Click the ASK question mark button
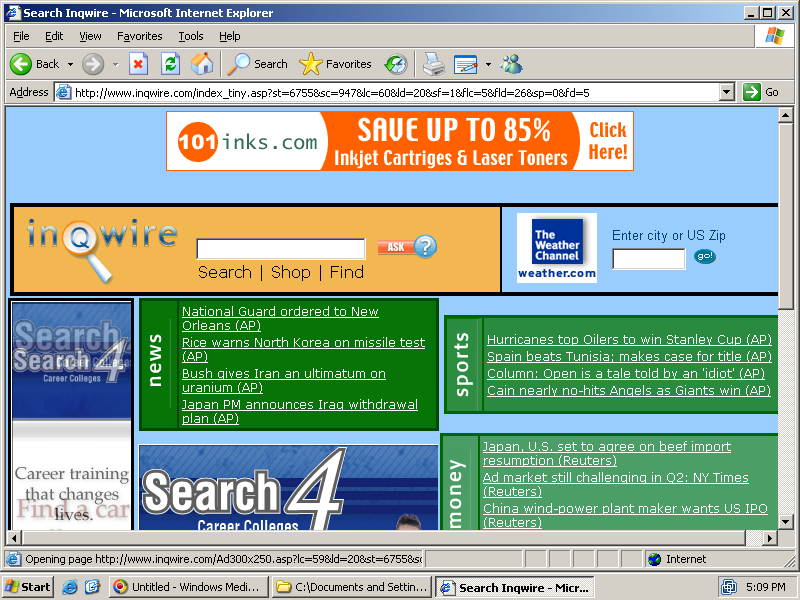The height and width of the screenshot is (600, 800). tap(407, 247)
